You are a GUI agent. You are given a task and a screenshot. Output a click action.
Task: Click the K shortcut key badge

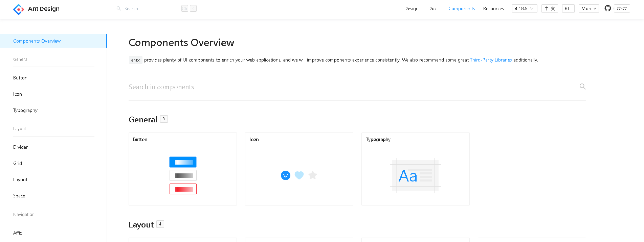pos(193,8)
